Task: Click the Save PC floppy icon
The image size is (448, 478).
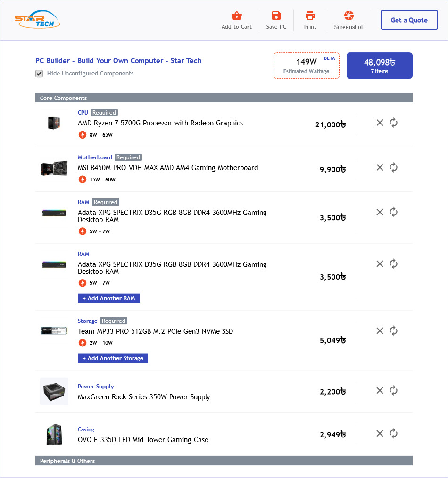Action: pos(276,16)
